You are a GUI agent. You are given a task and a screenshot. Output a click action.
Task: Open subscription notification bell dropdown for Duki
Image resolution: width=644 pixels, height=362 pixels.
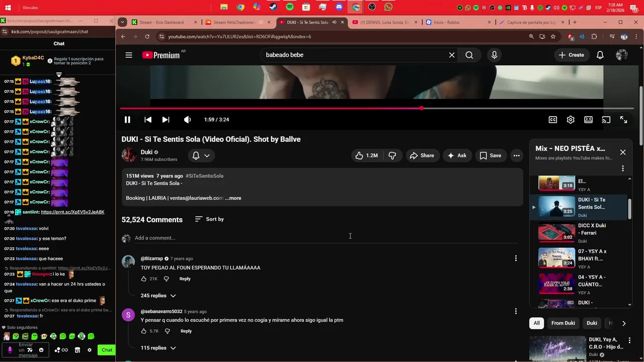pyautogui.click(x=201, y=156)
